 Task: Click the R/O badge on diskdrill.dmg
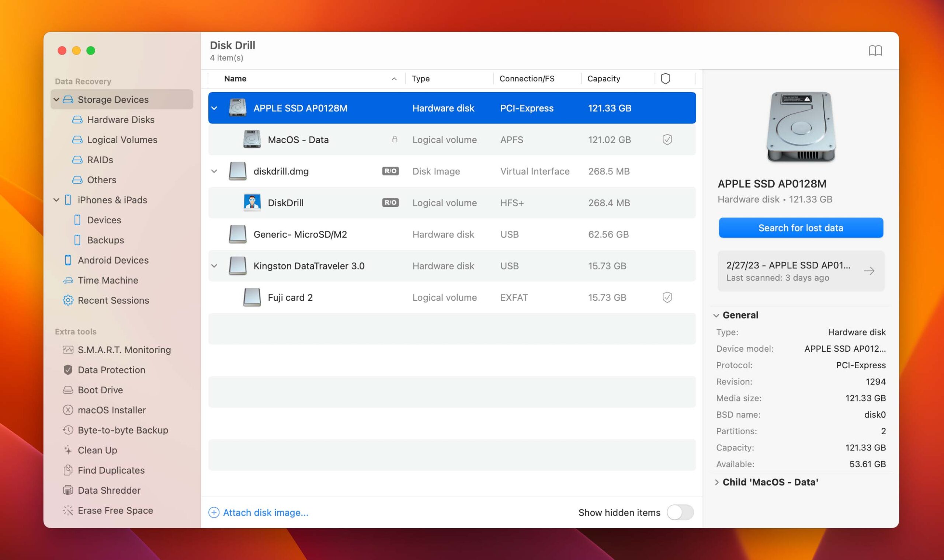pyautogui.click(x=390, y=171)
